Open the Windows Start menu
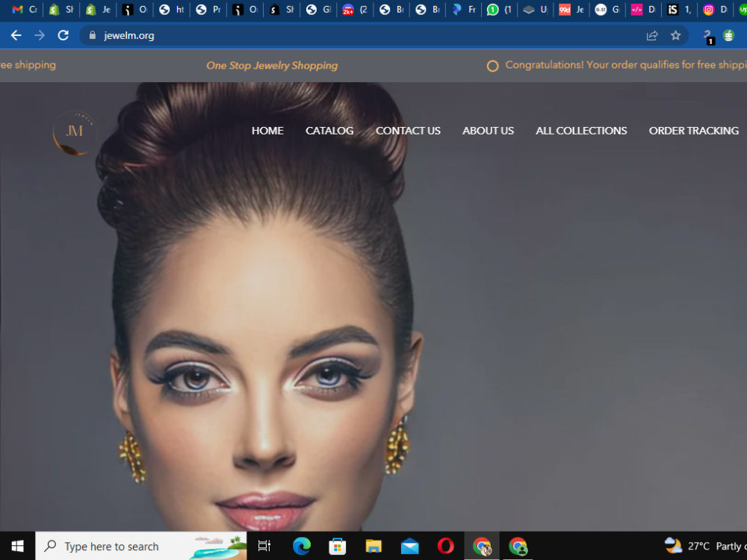The width and height of the screenshot is (747, 560). click(x=18, y=546)
